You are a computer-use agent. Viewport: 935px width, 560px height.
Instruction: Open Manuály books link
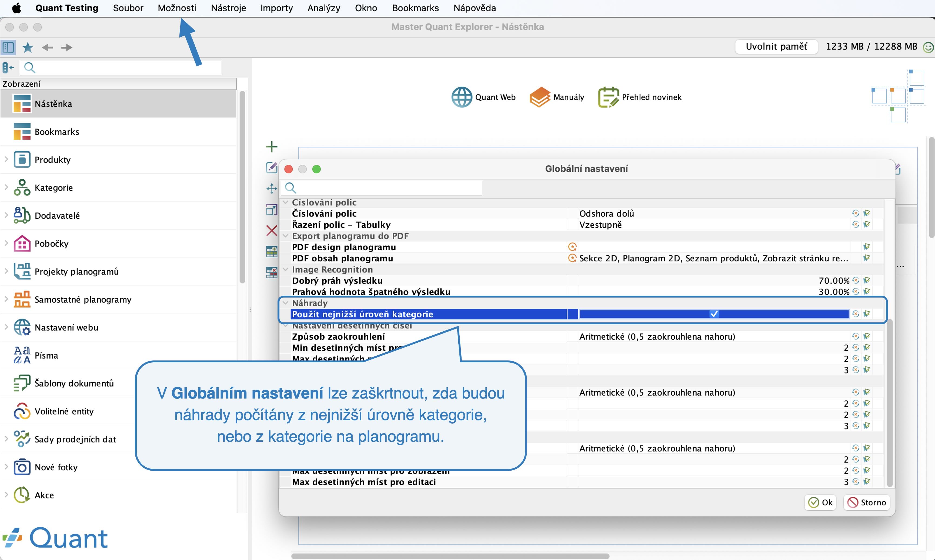click(x=557, y=97)
